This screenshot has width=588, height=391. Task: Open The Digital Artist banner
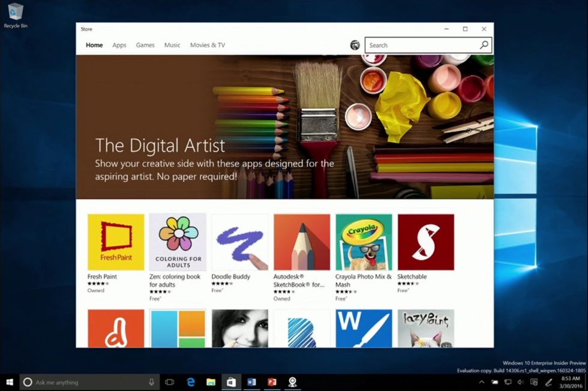click(x=284, y=127)
